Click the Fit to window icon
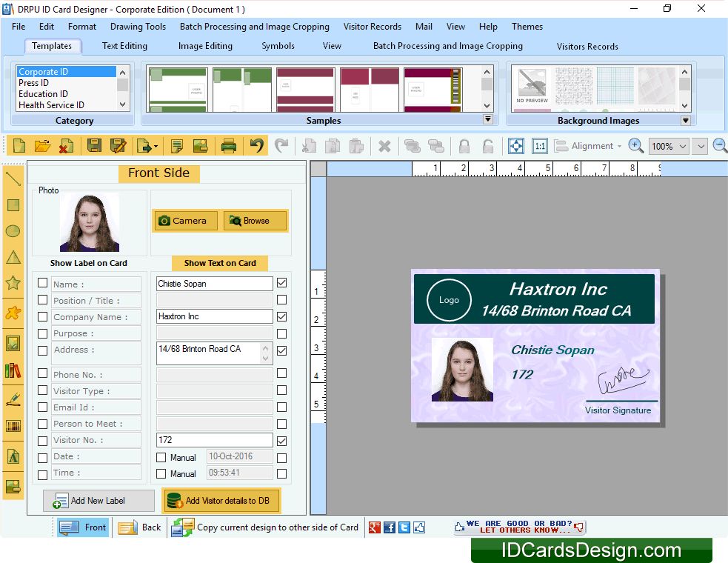This screenshot has height=563, width=728. point(516,146)
